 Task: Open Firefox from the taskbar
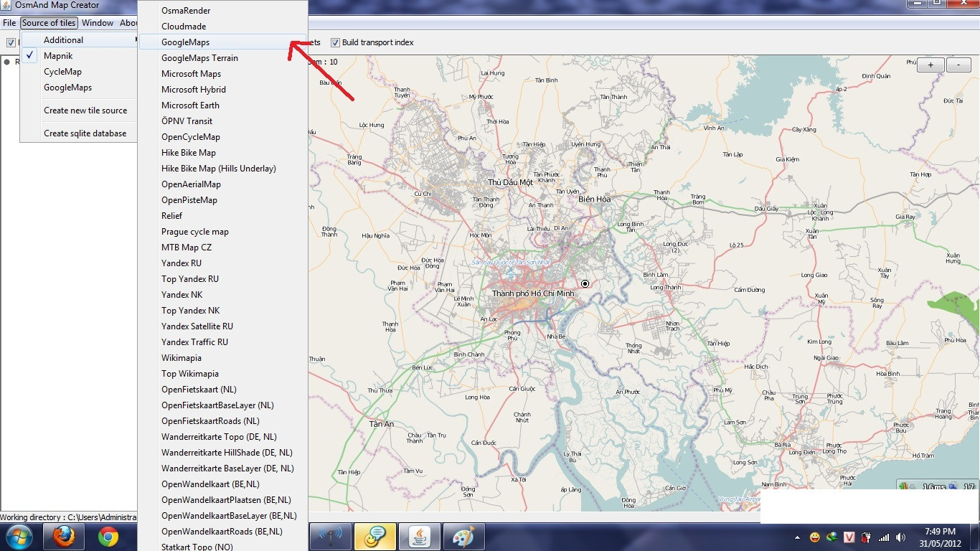63,537
